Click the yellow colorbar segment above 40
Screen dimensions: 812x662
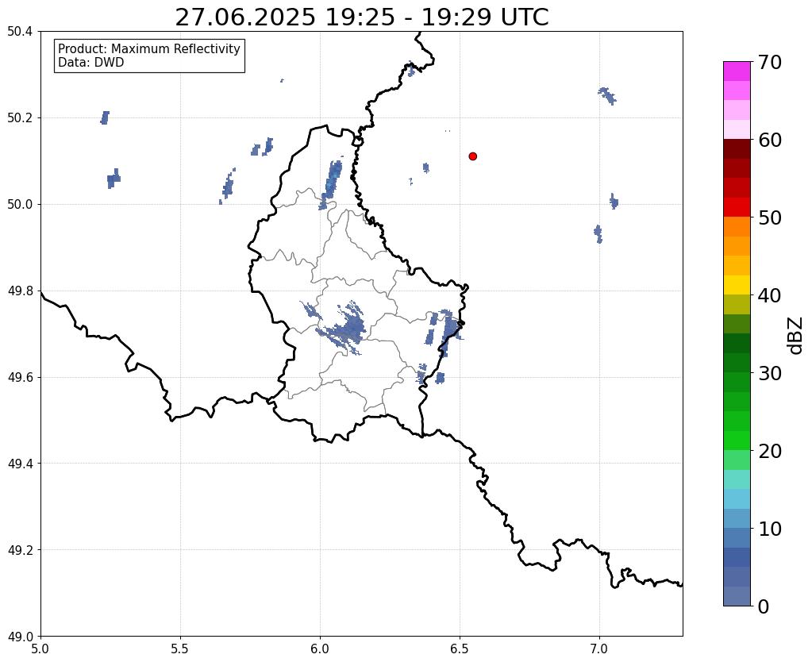(x=737, y=285)
